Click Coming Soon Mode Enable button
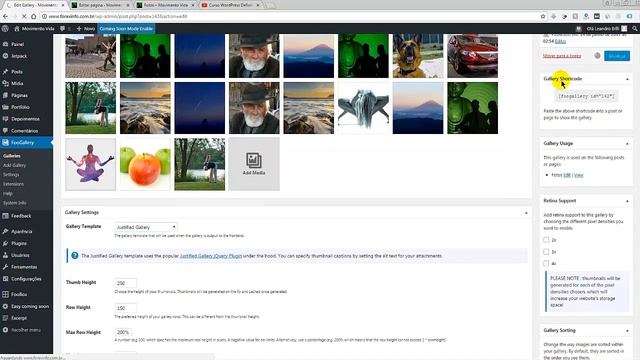Screen dimensions: 640x360 [126, 29]
